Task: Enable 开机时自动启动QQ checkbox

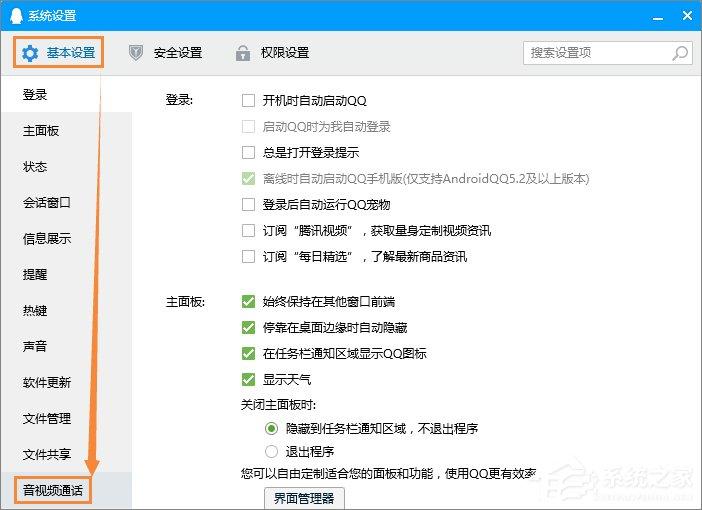Action: point(248,100)
